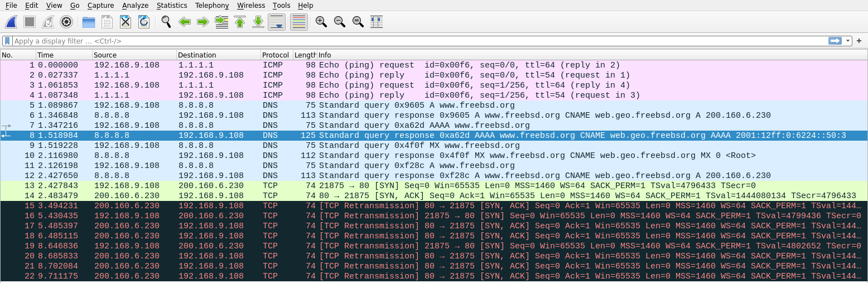This screenshot has width=868, height=283.
Task: Sort packets by the Protocol column header
Action: tap(276, 55)
